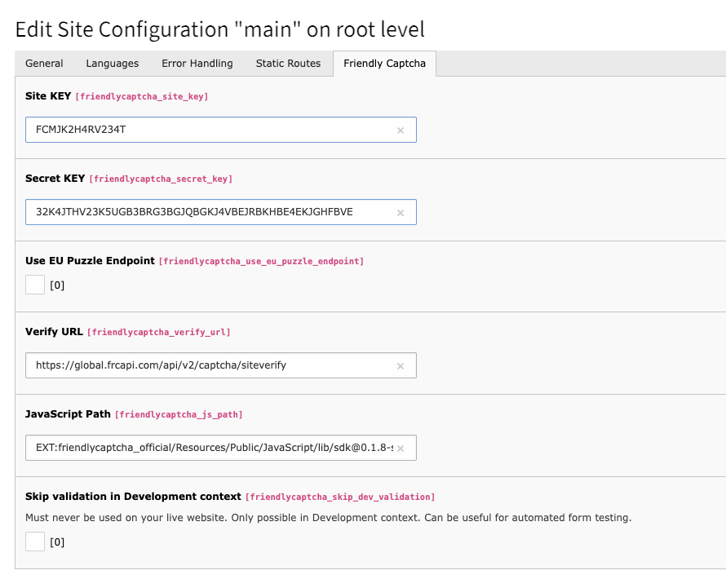Click the friendlycaptcha_site_key field label
726x588 pixels.
[143, 96]
